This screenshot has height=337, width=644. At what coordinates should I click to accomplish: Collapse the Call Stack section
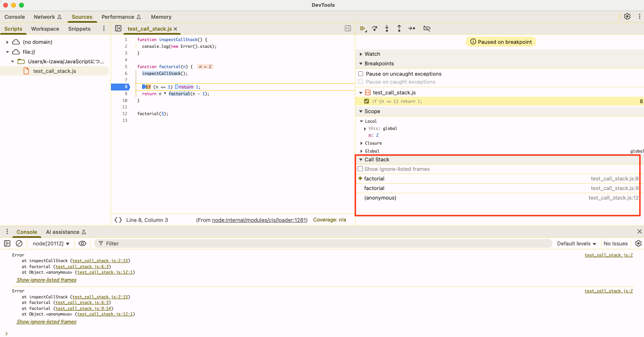pos(361,159)
